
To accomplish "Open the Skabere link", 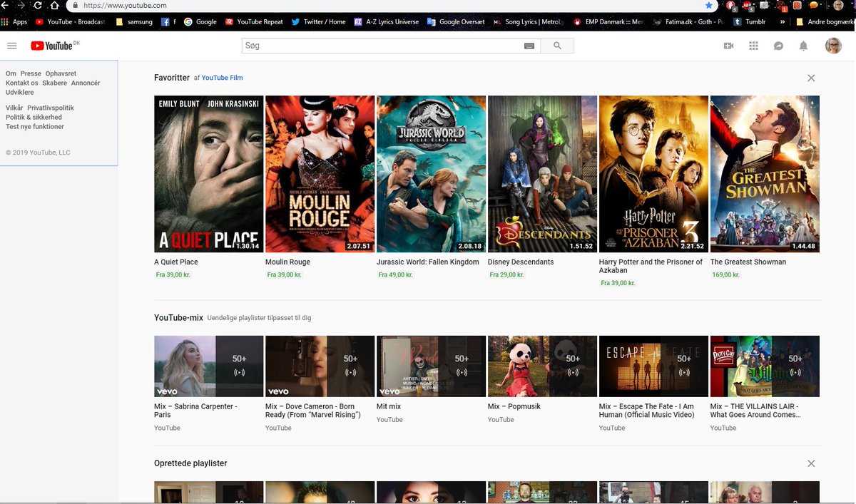I will [x=55, y=83].
